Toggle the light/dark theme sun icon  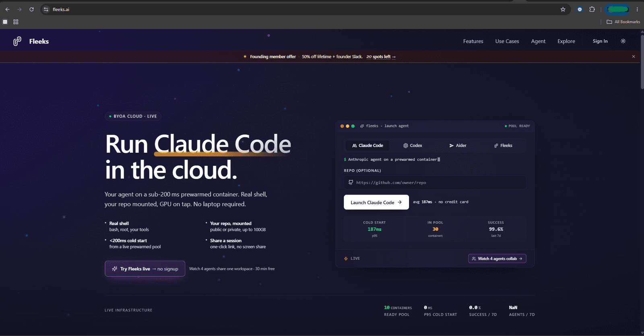(623, 41)
